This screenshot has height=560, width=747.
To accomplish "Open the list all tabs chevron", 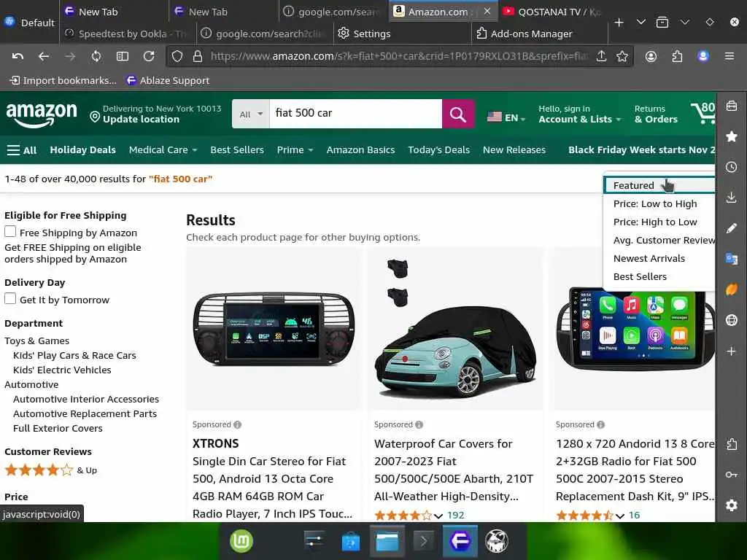I will (x=641, y=23).
